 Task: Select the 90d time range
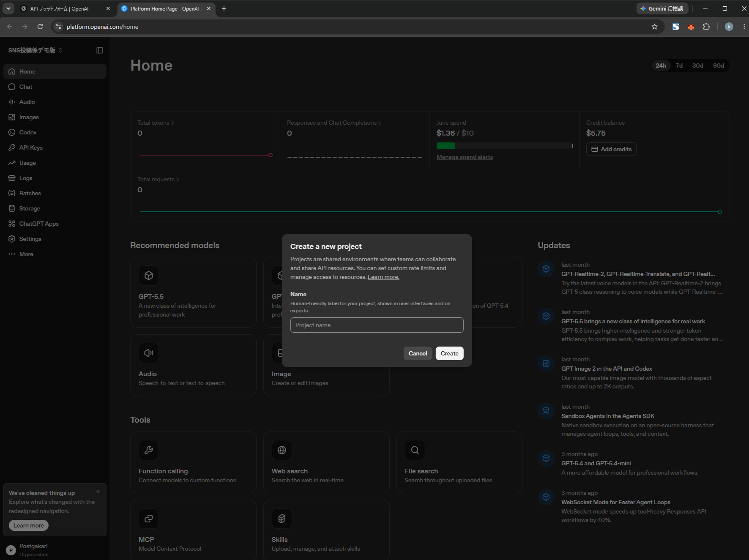(x=719, y=66)
